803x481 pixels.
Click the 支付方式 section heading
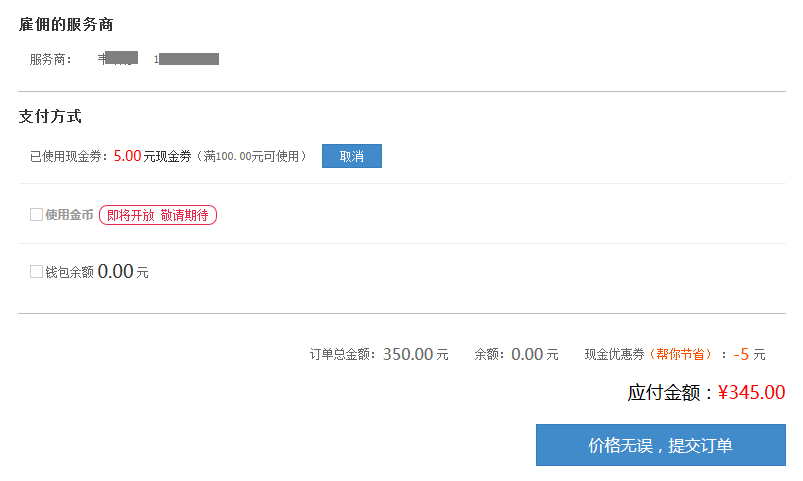[50, 116]
